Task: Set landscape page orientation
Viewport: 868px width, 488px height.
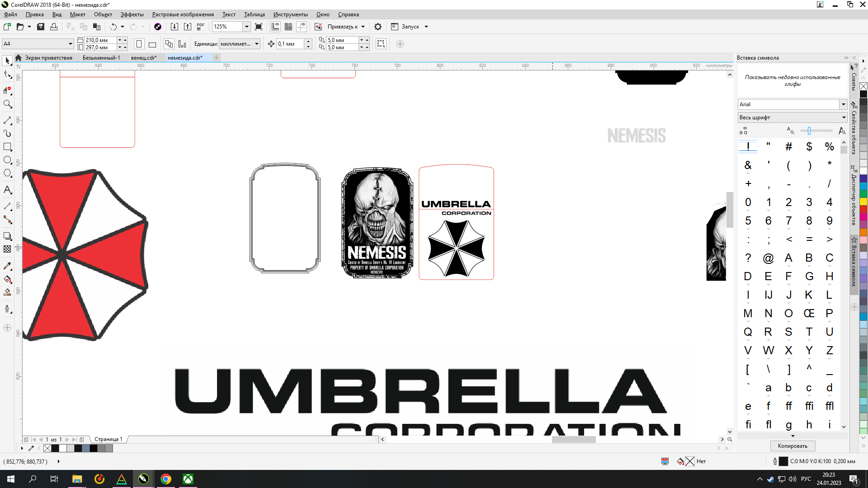Action: [152, 44]
